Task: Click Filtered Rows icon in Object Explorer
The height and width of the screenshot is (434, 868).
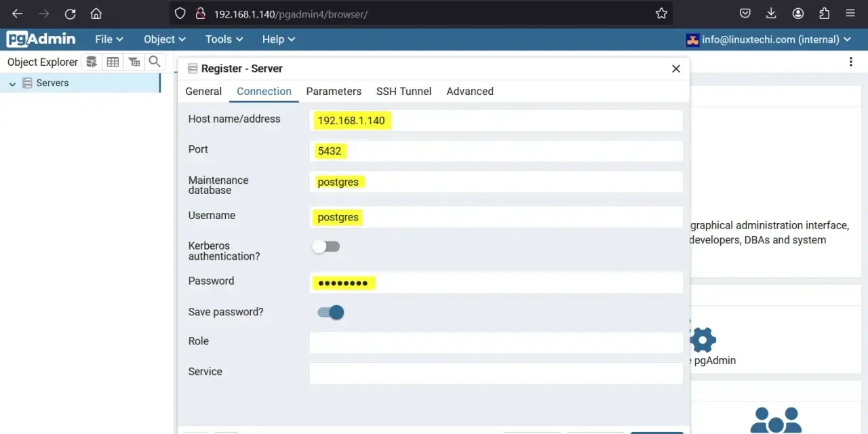Action: pyautogui.click(x=134, y=62)
